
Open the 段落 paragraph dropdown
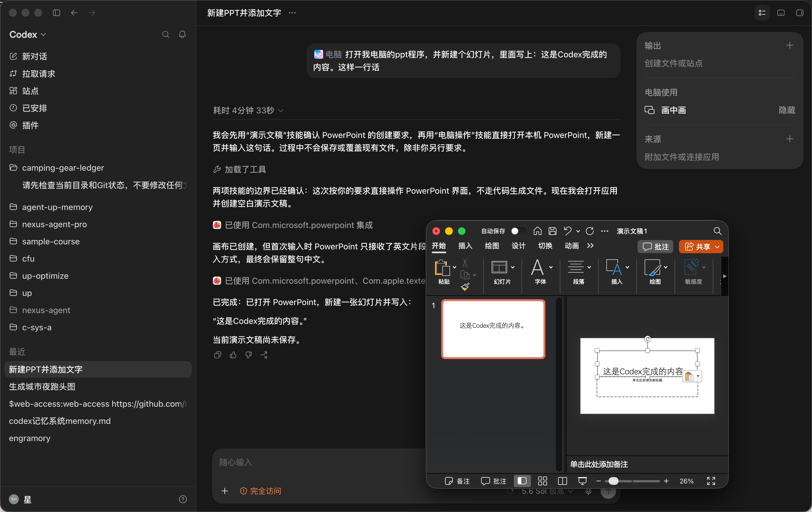point(589,267)
